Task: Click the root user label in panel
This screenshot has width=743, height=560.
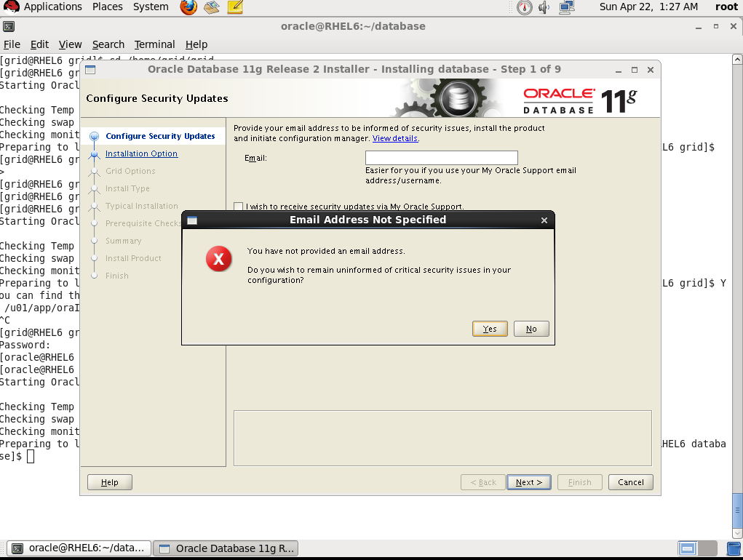Action: click(726, 7)
